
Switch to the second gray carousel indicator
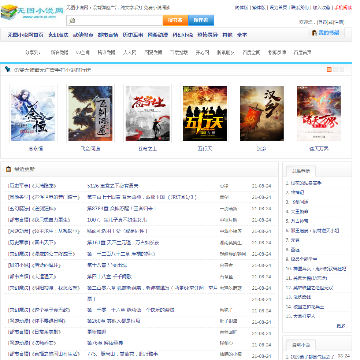click(335, 69)
